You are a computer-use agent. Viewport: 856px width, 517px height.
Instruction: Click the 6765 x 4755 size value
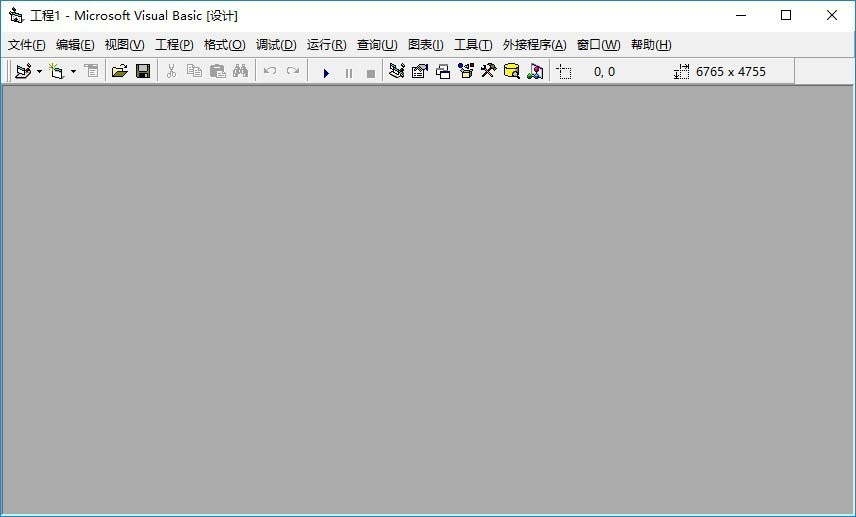pyautogui.click(x=731, y=72)
